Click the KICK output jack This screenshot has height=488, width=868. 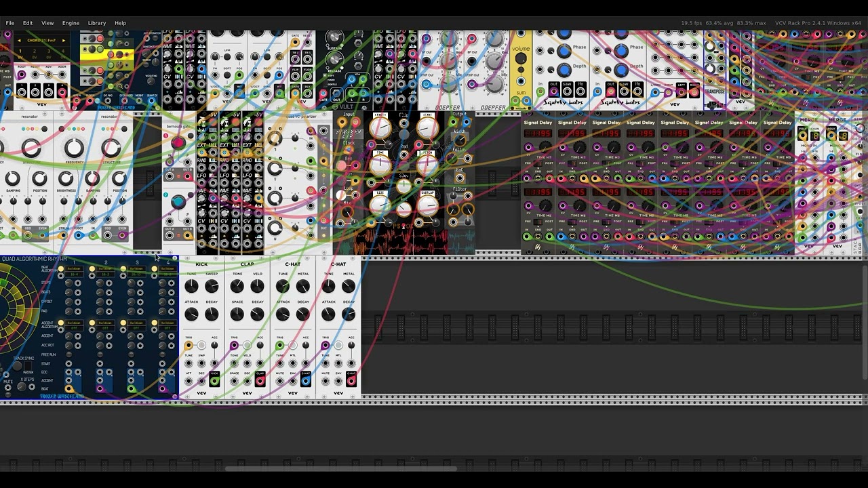pos(214,381)
